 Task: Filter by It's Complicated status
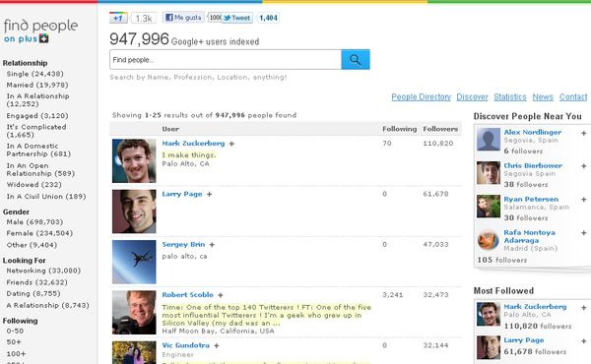36,131
